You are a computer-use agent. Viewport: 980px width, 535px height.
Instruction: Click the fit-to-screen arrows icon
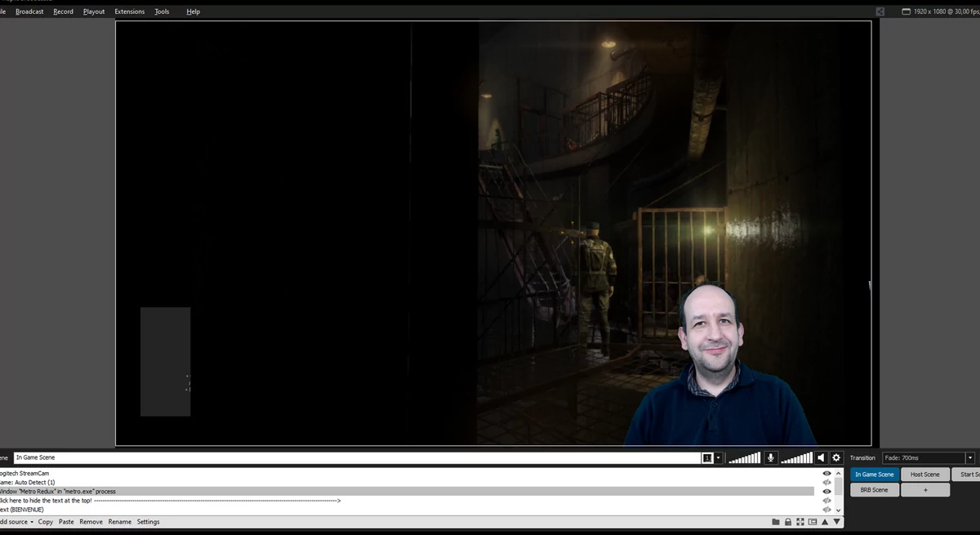(800, 522)
